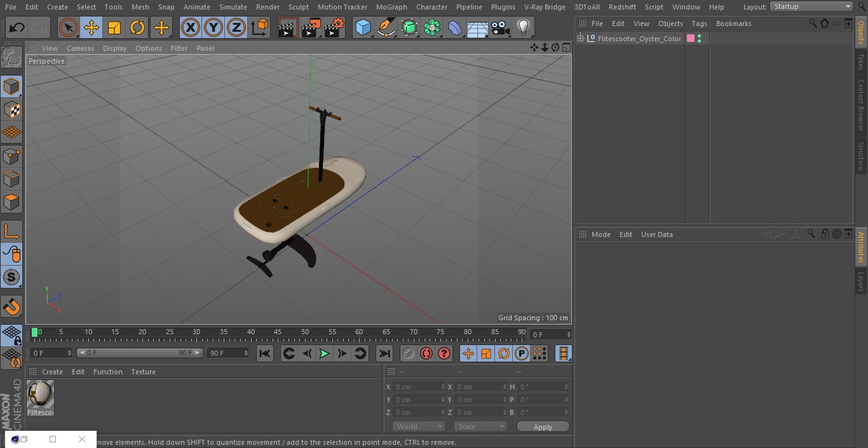Add a Camera object
The image size is (868, 448).
[x=501, y=27]
